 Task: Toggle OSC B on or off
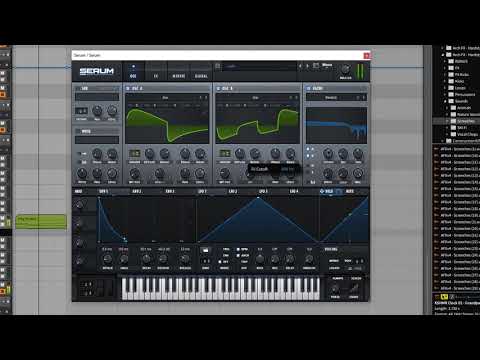[x=218, y=88]
